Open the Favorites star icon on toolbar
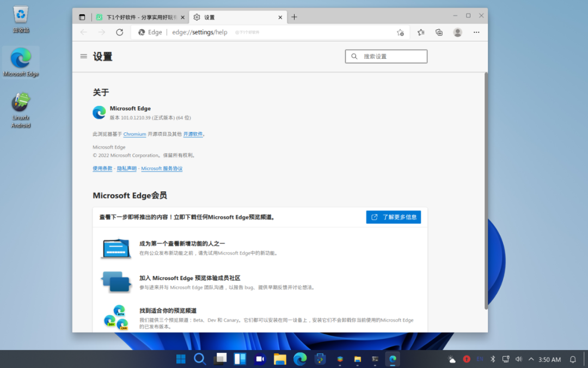This screenshot has height=368, width=588. point(420,32)
